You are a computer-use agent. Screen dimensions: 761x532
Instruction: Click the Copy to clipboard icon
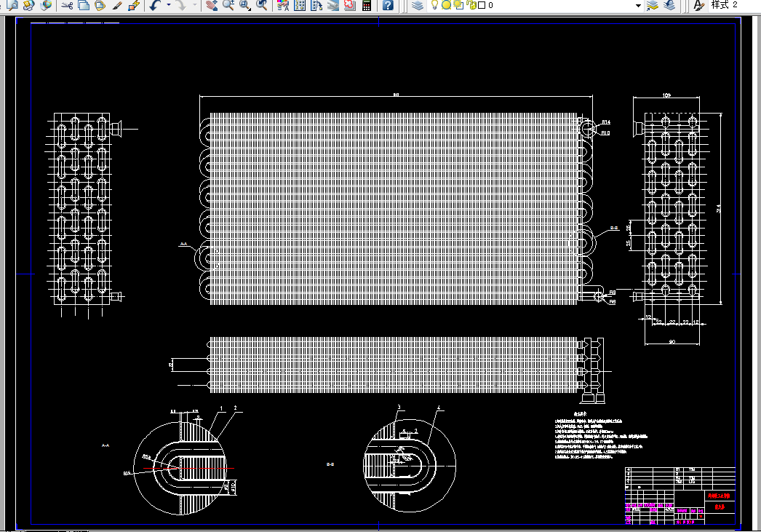click(84, 5)
